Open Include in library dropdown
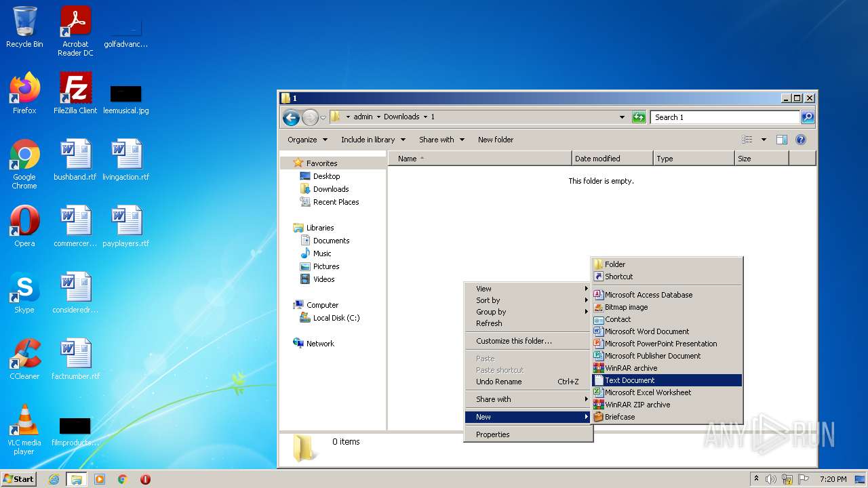 373,140
